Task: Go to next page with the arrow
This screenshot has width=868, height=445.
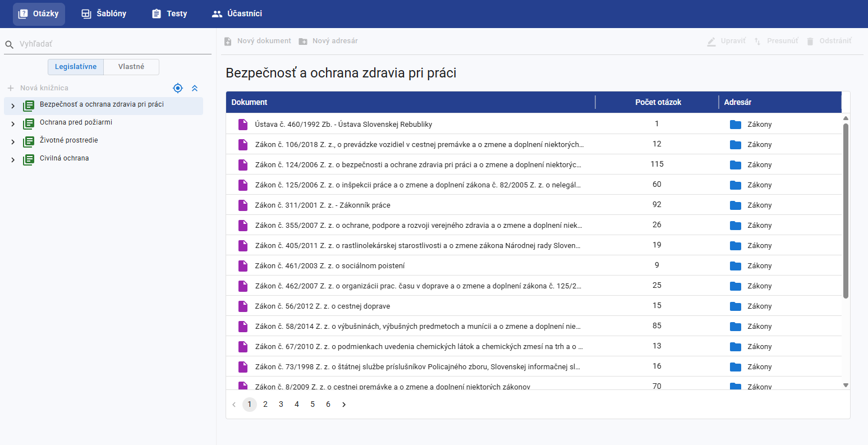Action: click(x=344, y=405)
